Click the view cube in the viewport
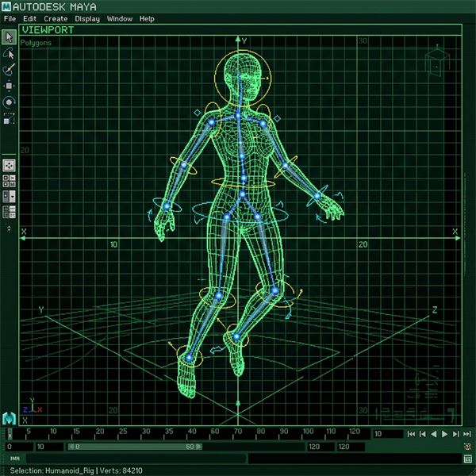Viewport: 476px width, 476px height. click(x=435, y=63)
